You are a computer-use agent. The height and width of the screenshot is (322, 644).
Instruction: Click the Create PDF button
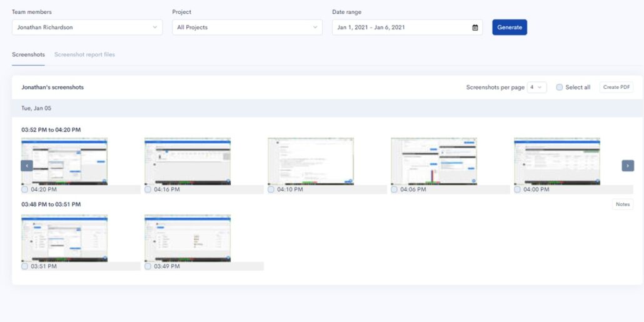[616, 88]
